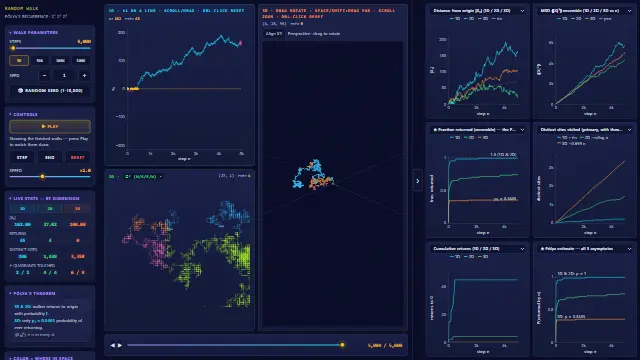Roll a random seed with the dice button

[x=50, y=91]
